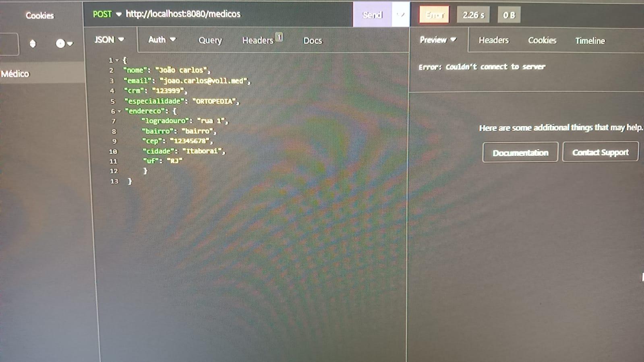Click the "cidade": "Itaborai" line
The height and width of the screenshot is (362, 644).
click(x=184, y=151)
